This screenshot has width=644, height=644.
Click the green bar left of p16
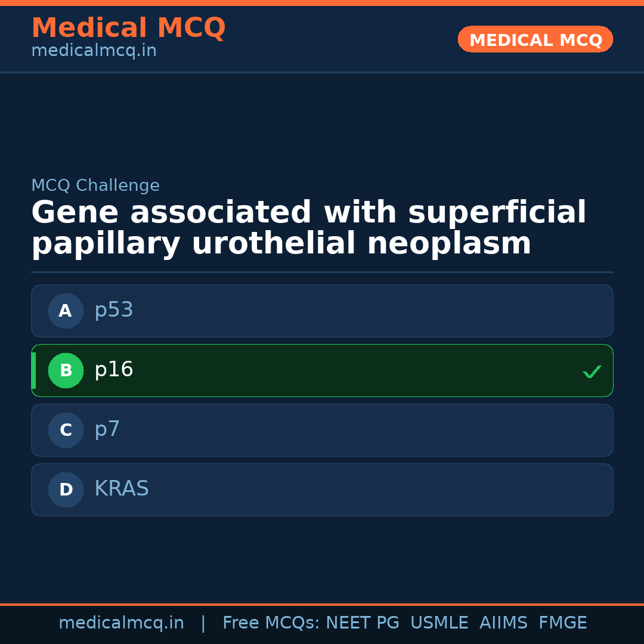click(33, 370)
